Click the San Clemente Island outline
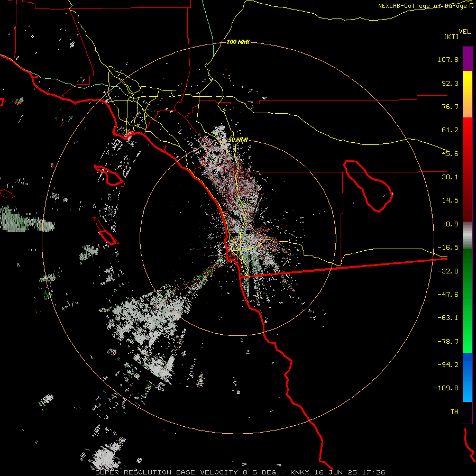 (106, 231)
